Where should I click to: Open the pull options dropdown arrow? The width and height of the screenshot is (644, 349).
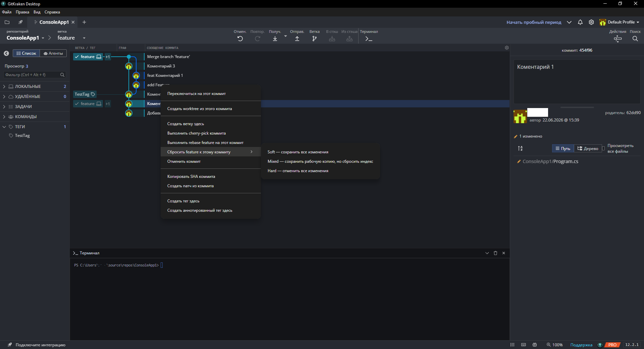[286, 36]
